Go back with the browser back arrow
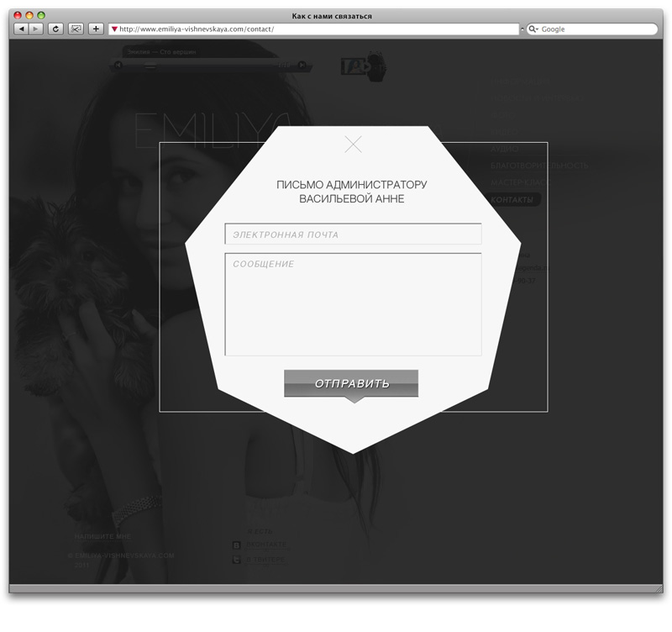Viewport: 672px width, 632px height. click(21, 29)
